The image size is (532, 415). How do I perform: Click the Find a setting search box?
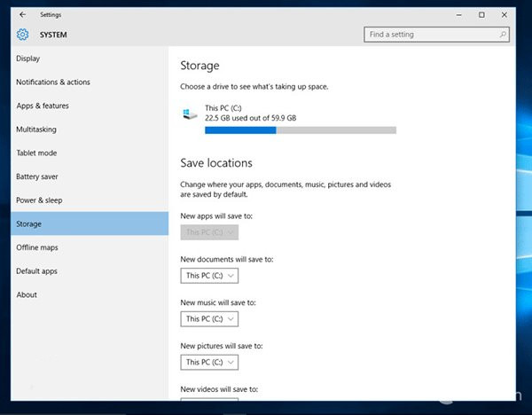click(430, 35)
